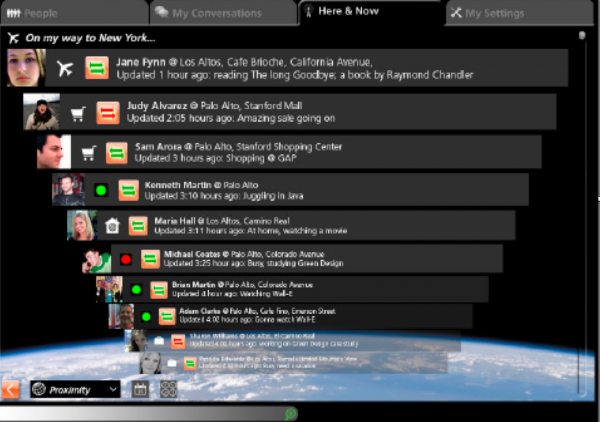Open the Proximity sort dropdown
Screen dimensions: 600x422
click(75, 389)
